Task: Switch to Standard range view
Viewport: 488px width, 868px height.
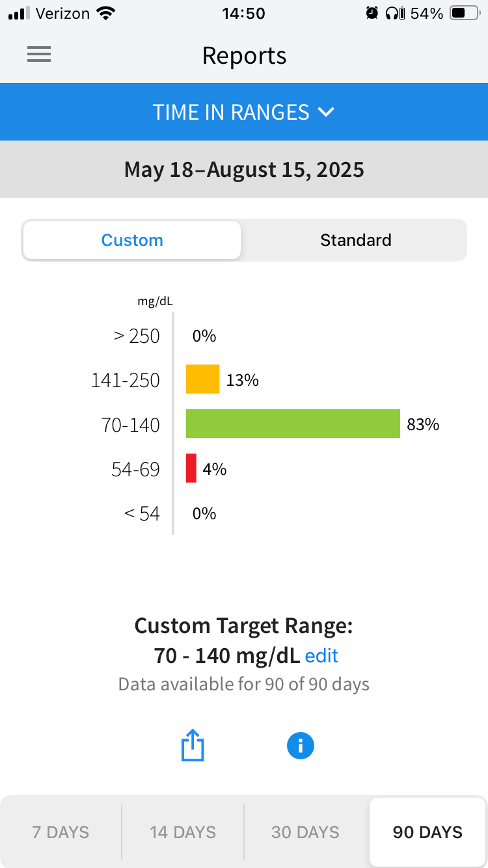Action: point(355,240)
